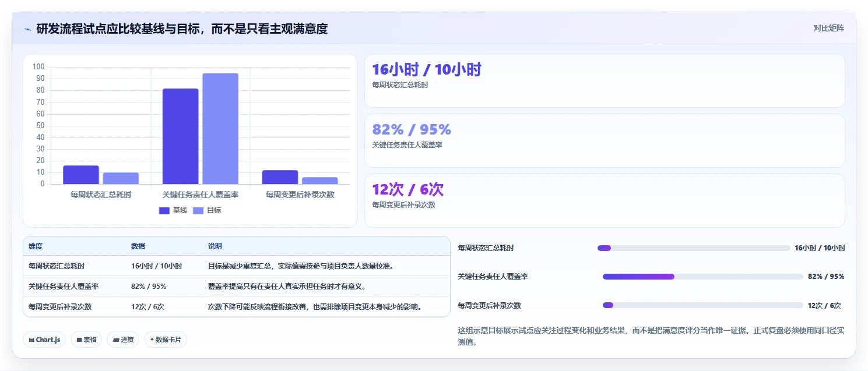Click the x-axis label 每周状态汇总耗时 in the chart
This screenshot has height=371, width=868.
[101, 195]
